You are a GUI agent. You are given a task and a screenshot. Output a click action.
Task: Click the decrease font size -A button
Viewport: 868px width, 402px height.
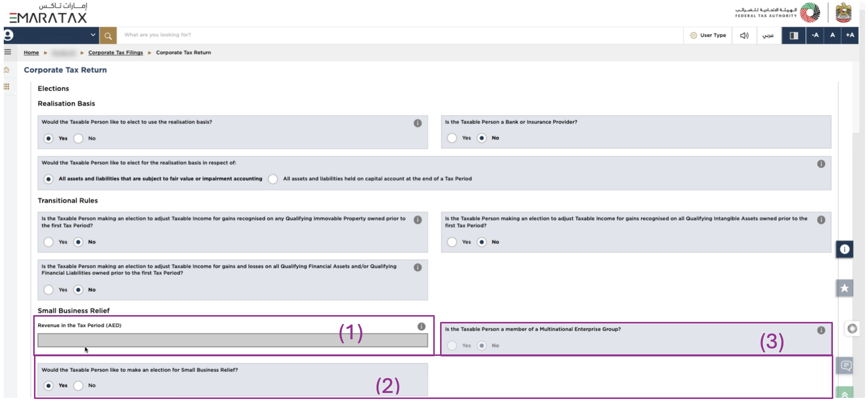(x=815, y=35)
